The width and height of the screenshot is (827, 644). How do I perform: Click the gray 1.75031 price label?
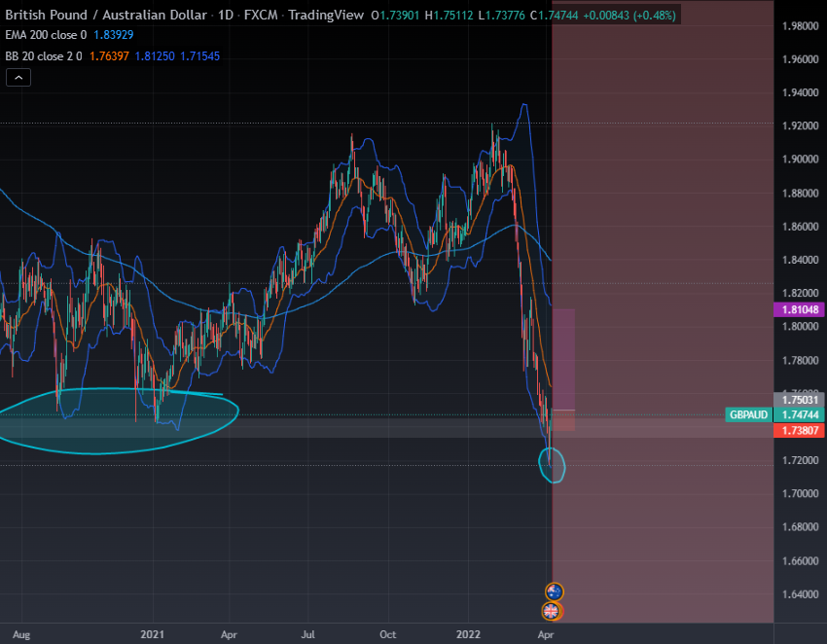coord(800,399)
